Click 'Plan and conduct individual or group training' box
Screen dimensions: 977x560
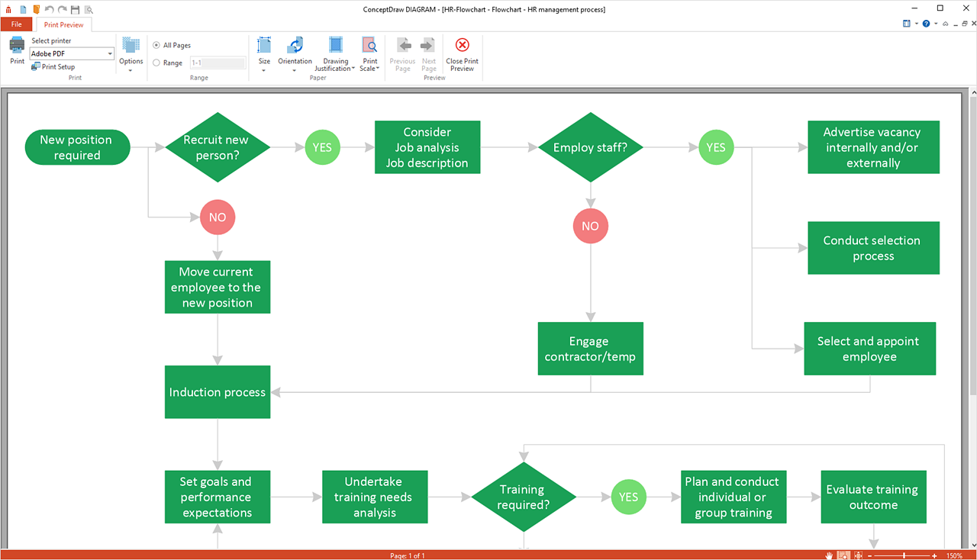[734, 497]
